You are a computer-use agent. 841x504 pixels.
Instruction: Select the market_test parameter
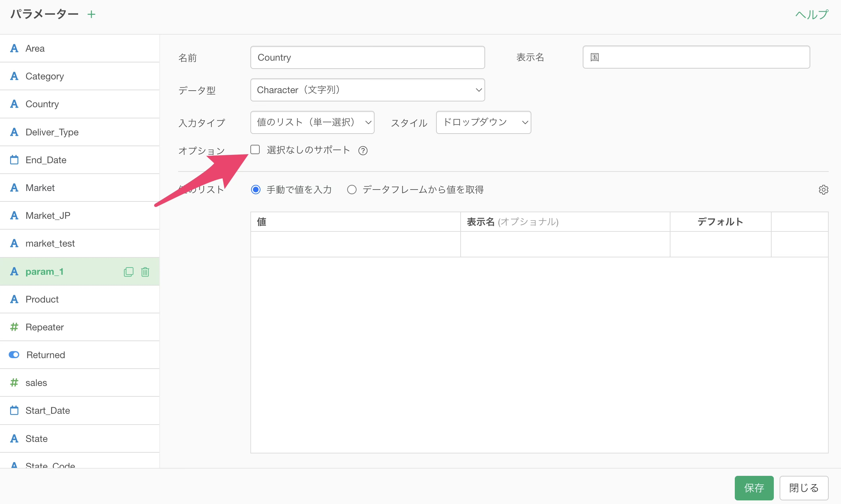click(79, 243)
